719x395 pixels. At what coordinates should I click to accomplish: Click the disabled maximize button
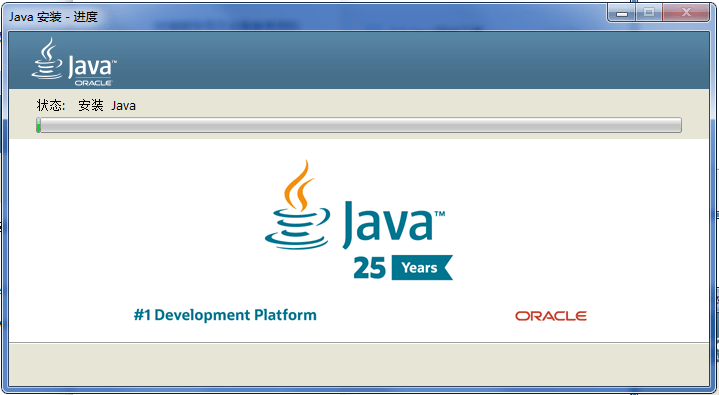(649, 13)
